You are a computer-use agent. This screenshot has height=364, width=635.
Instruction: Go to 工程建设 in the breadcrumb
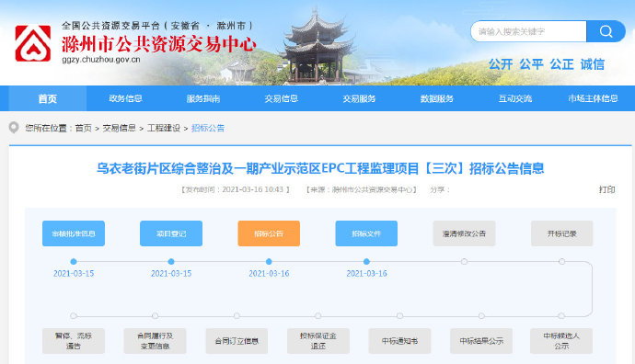tap(164, 128)
